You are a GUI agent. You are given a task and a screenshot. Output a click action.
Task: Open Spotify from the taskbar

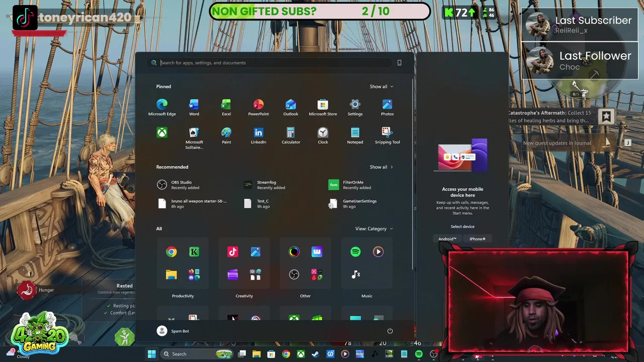point(419,354)
